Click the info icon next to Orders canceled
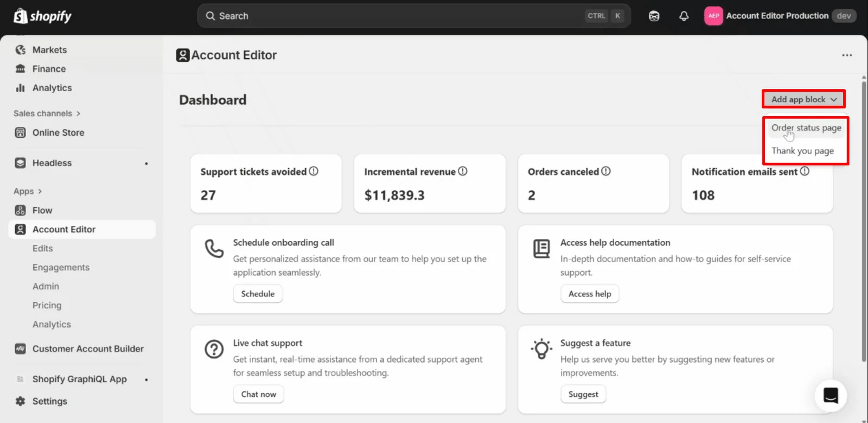The width and height of the screenshot is (868, 423). [606, 171]
